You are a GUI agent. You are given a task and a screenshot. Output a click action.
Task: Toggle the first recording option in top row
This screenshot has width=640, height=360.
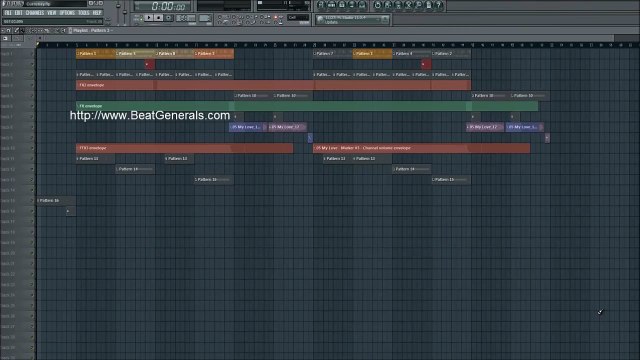[x=220, y=17]
